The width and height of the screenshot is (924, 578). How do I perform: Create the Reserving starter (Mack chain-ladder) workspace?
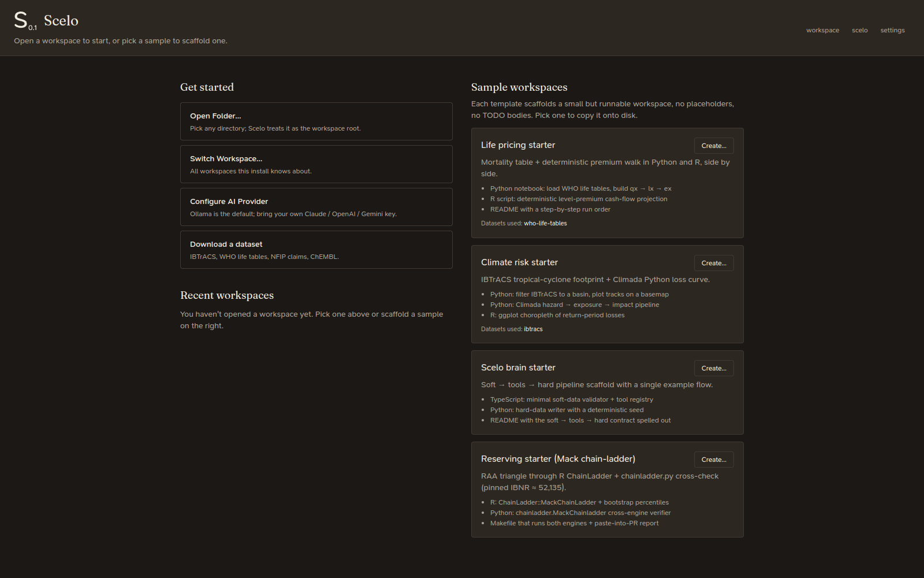click(714, 460)
